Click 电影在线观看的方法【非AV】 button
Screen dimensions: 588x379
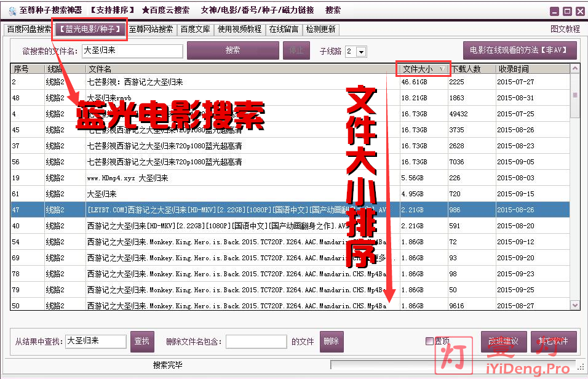[x=520, y=50]
